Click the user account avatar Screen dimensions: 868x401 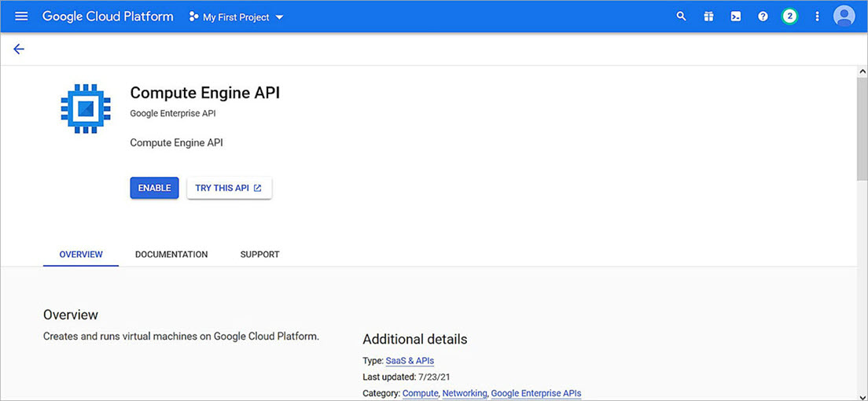844,17
